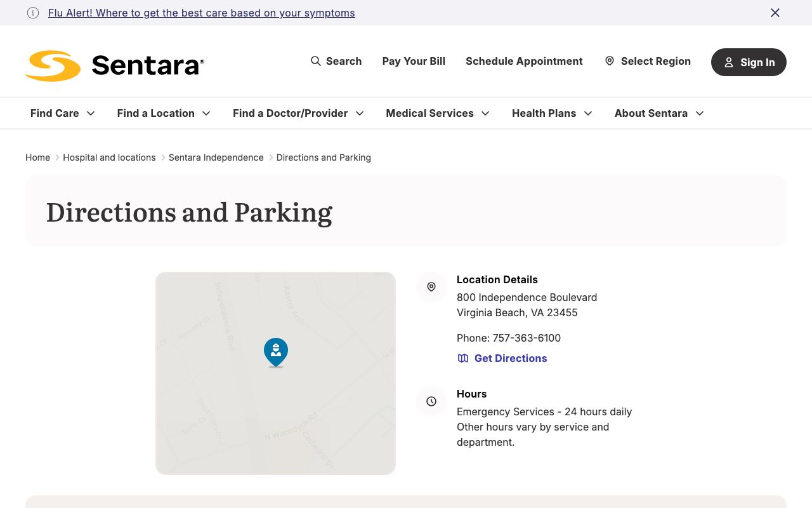Dismiss the flu alert banner
Image resolution: width=812 pixels, height=508 pixels.
click(x=775, y=13)
